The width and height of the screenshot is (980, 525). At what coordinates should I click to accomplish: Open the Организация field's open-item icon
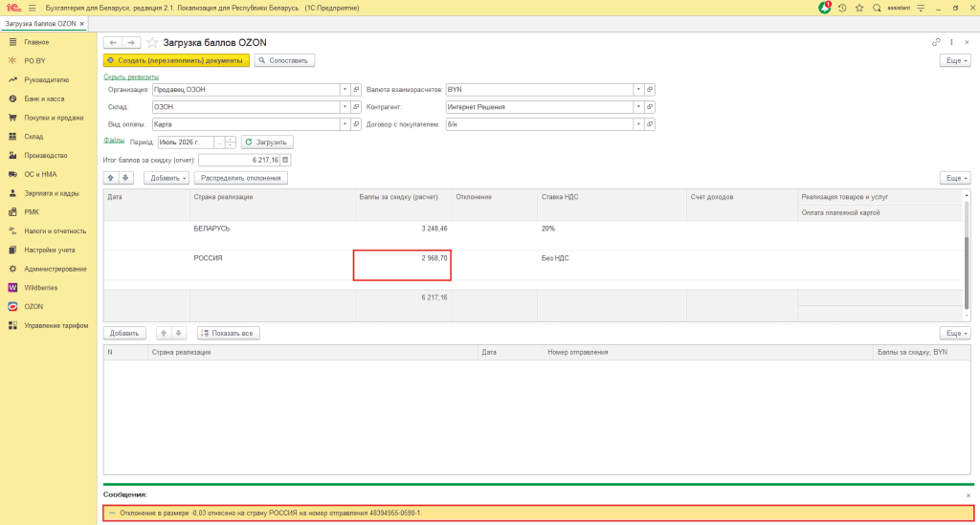[x=356, y=89]
